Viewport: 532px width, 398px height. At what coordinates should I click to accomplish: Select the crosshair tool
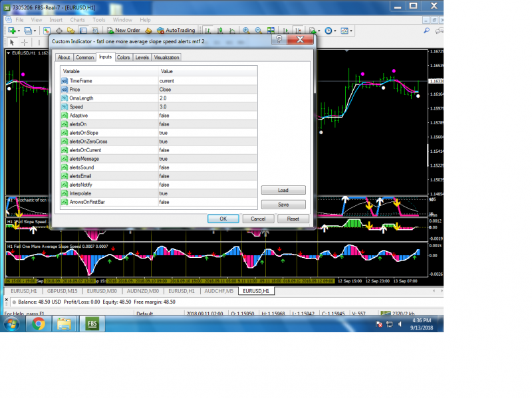click(x=23, y=43)
